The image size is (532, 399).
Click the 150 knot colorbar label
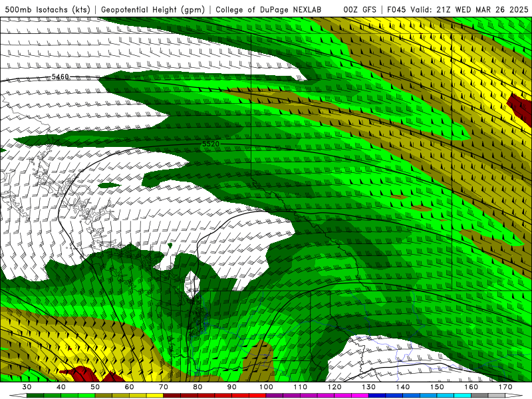point(437,387)
